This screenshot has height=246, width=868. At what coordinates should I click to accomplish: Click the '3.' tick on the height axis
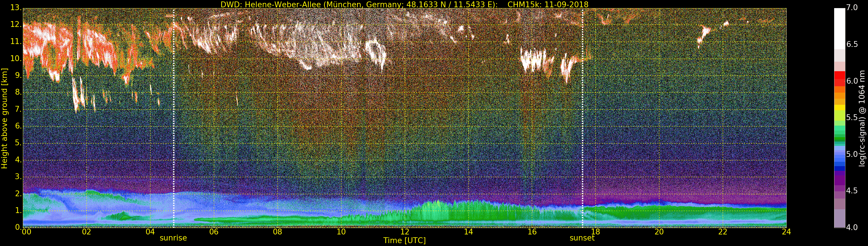[x=18, y=177]
